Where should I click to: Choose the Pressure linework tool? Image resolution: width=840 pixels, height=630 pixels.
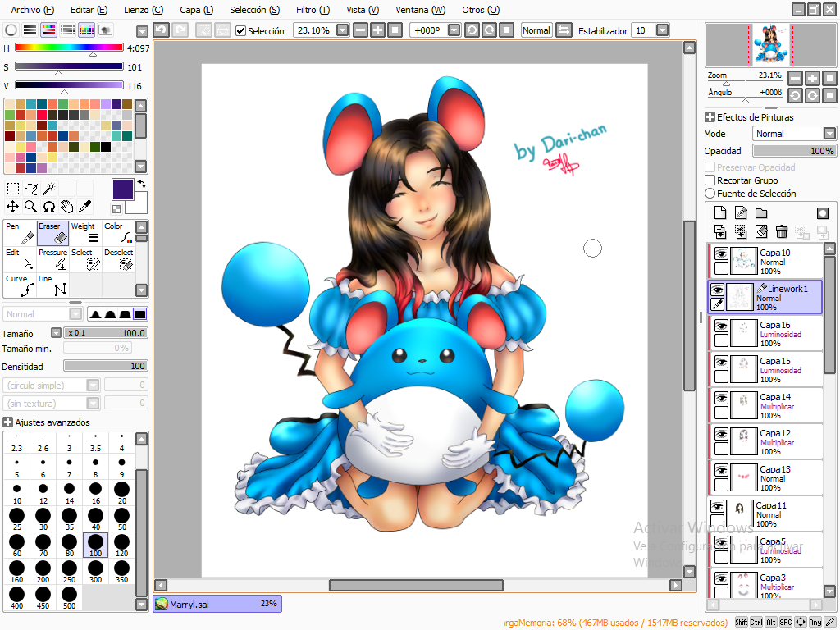click(52, 259)
